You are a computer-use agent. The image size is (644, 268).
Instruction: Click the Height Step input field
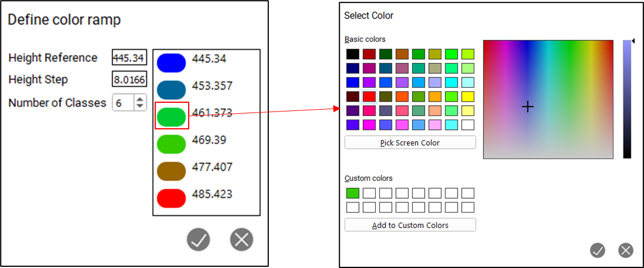coord(130,79)
